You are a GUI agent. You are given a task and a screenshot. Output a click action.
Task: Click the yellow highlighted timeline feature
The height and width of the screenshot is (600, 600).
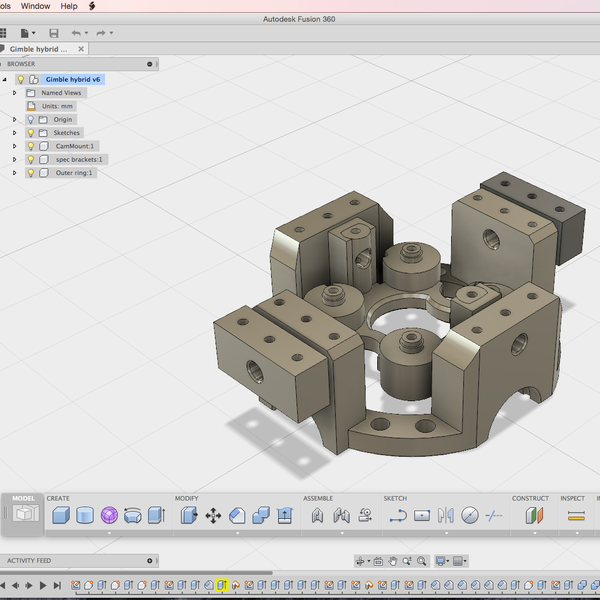222,585
